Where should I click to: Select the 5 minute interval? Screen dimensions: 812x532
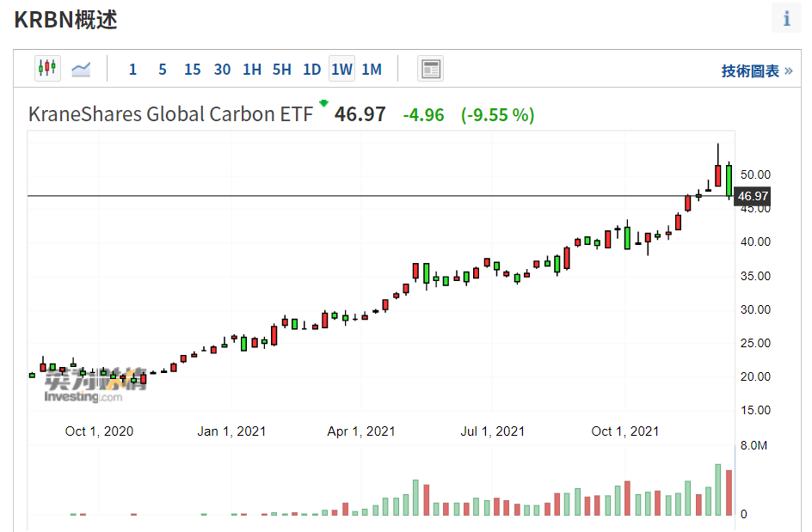point(162,70)
